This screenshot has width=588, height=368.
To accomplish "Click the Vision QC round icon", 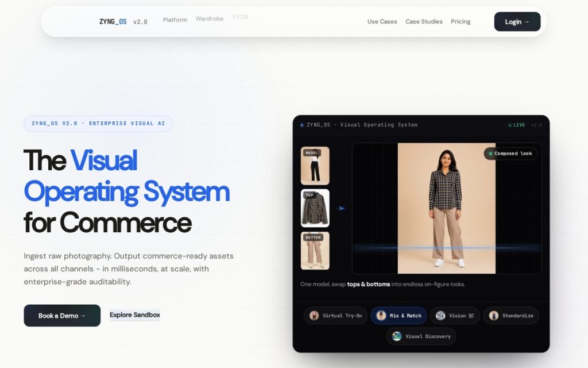I will (x=440, y=316).
